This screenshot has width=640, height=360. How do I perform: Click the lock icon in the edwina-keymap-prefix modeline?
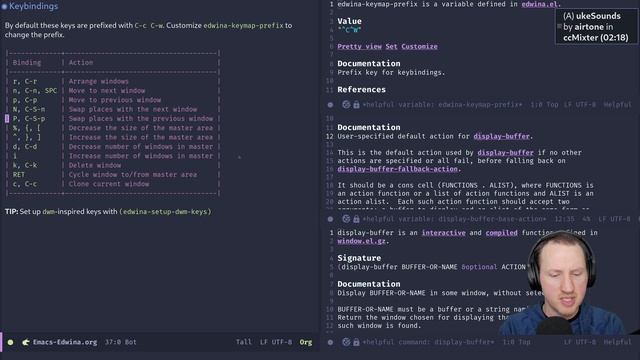(x=356, y=105)
